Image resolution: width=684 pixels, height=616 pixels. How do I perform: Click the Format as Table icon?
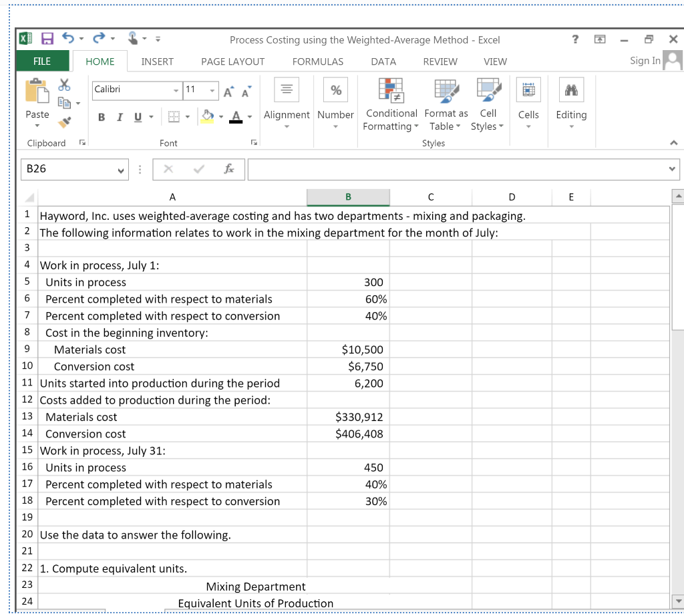446,94
